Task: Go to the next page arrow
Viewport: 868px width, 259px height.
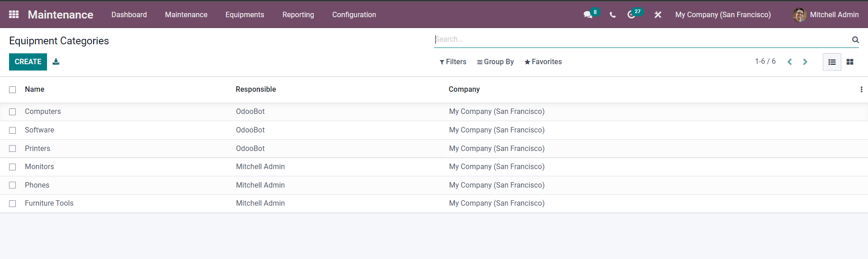Action: pos(805,62)
